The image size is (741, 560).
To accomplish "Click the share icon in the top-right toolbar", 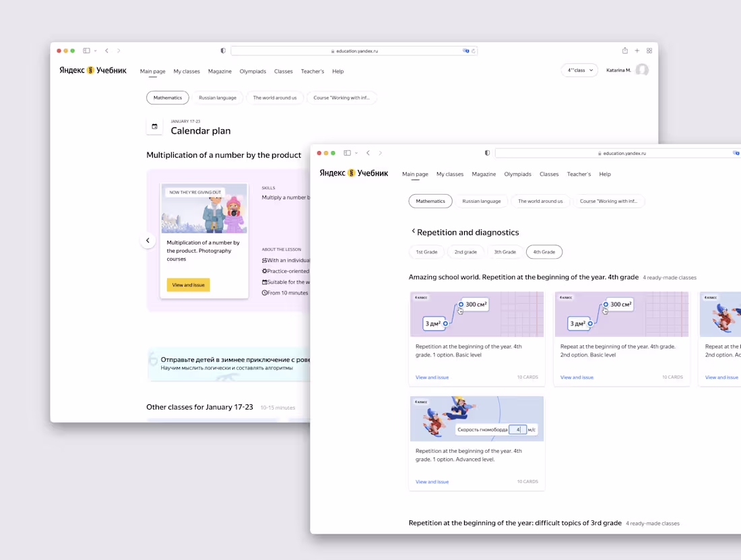I will point(624,50).
